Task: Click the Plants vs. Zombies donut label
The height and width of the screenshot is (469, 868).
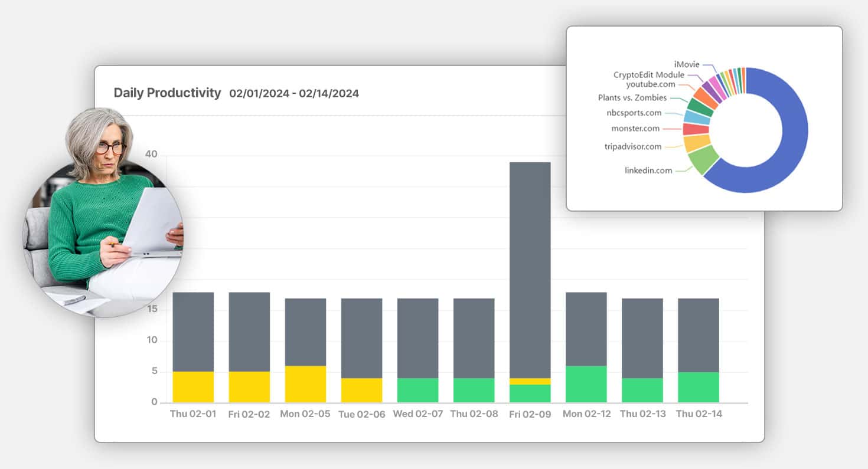Action: tap(632, 98)
